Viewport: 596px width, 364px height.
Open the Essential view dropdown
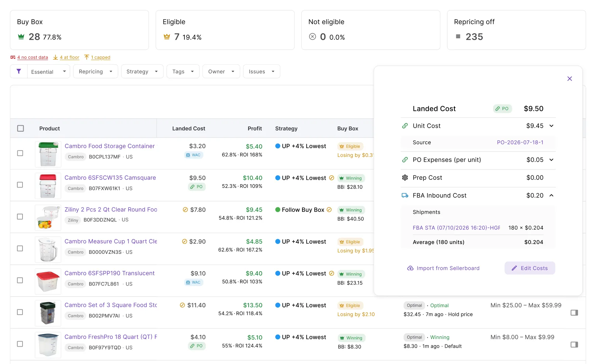[49, 71]
